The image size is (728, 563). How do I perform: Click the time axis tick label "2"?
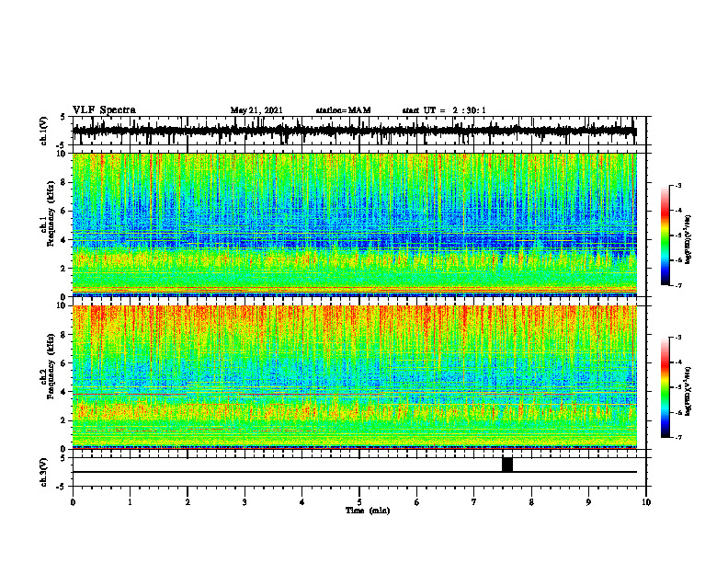(x=188, y=502)
